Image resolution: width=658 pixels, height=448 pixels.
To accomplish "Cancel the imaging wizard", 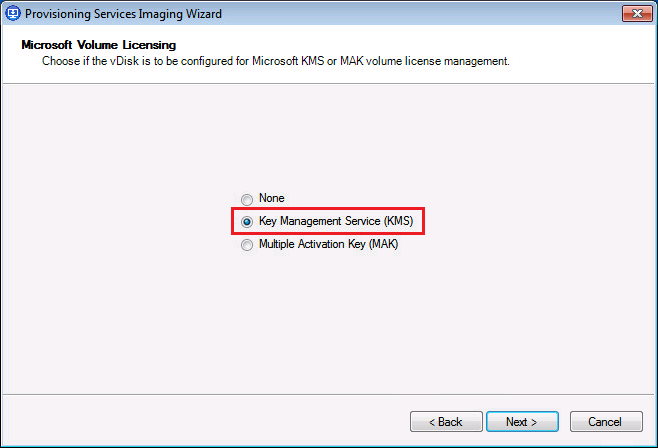I will (606, 422).
